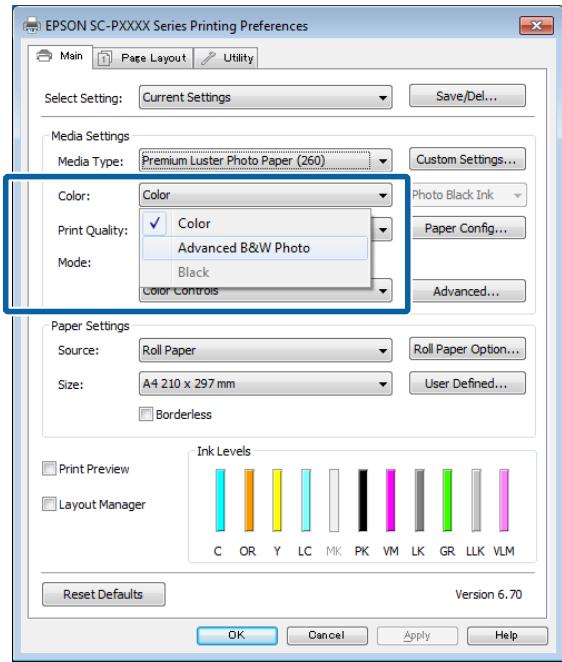Click the printer icon in title bar
This screenshot has height=662, width=562.
click(32, 26)
